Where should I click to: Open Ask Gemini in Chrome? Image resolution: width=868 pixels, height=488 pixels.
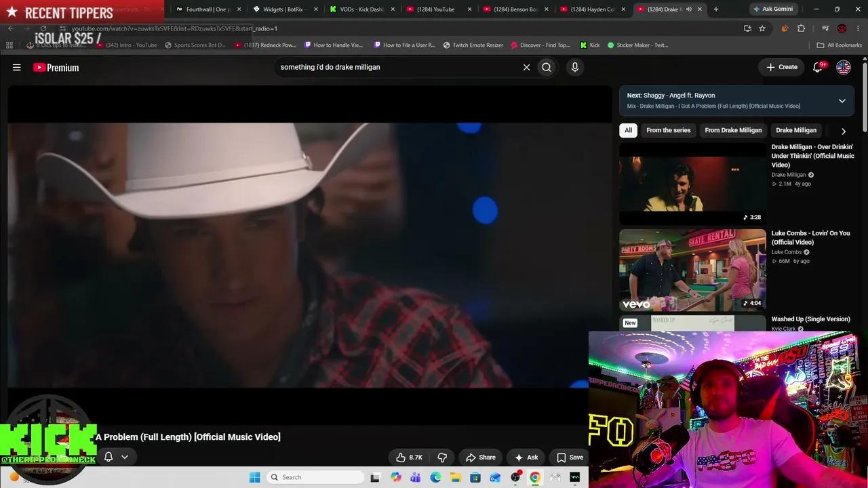coord(772,9)
